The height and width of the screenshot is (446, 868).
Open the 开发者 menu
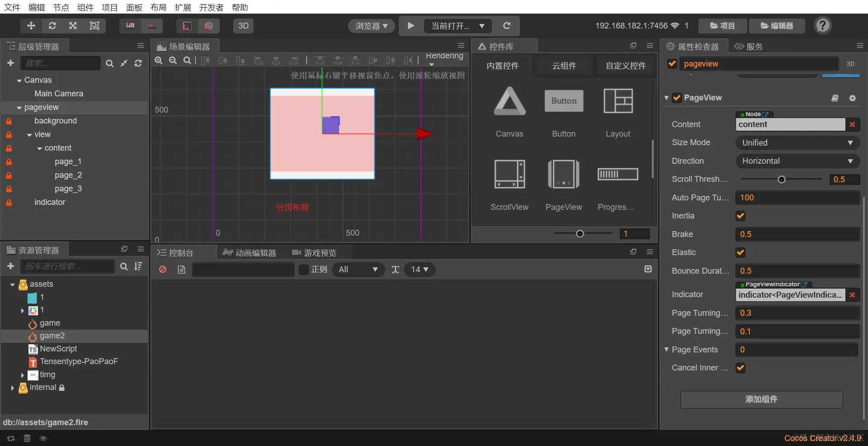(211, 7)
